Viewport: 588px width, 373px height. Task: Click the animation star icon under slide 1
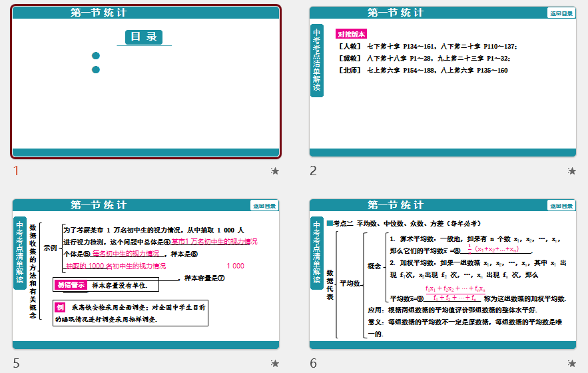(275, 171)
